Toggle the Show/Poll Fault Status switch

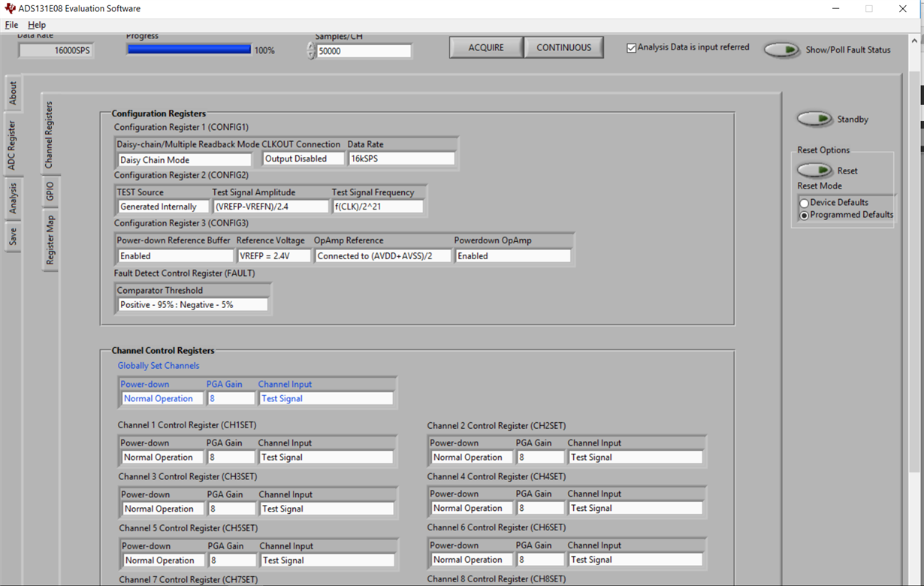[x=782, y=50]
